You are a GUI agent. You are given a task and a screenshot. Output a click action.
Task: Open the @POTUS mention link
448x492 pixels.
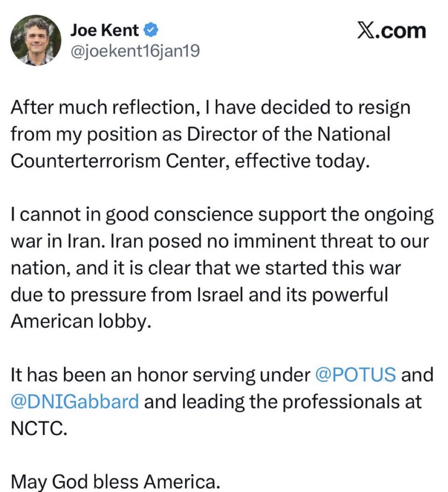[356, 375]
